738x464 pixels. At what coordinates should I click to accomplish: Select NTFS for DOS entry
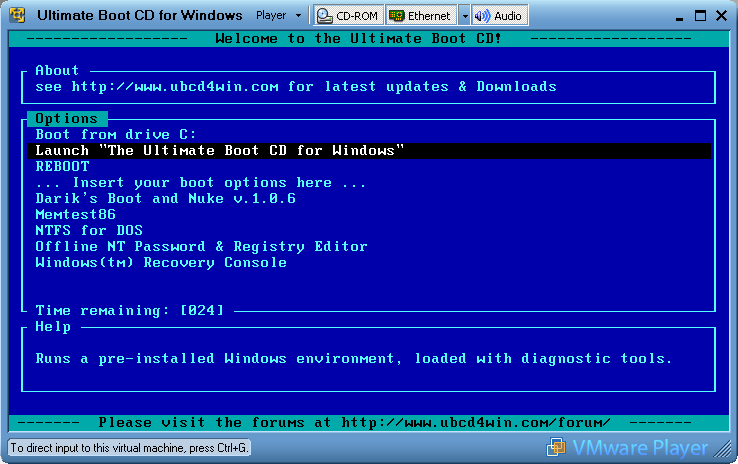coord(89,231)
